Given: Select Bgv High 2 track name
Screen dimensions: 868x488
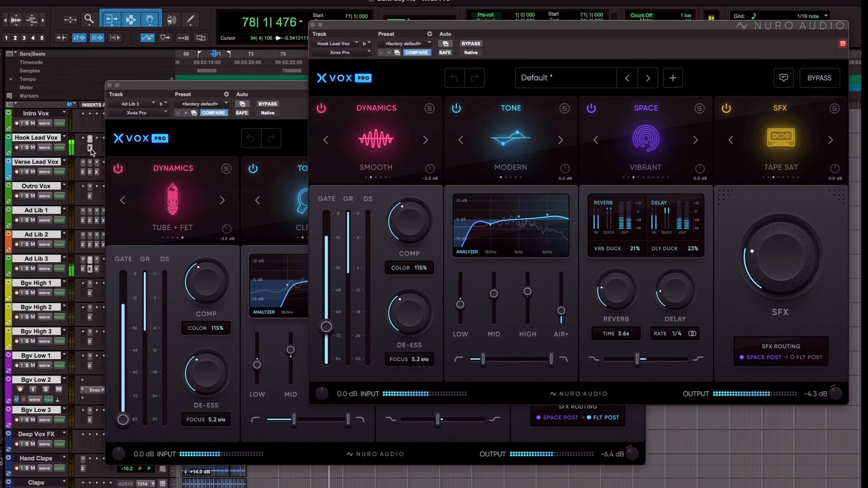Looking at the screenshot, I should click(36, 307).
